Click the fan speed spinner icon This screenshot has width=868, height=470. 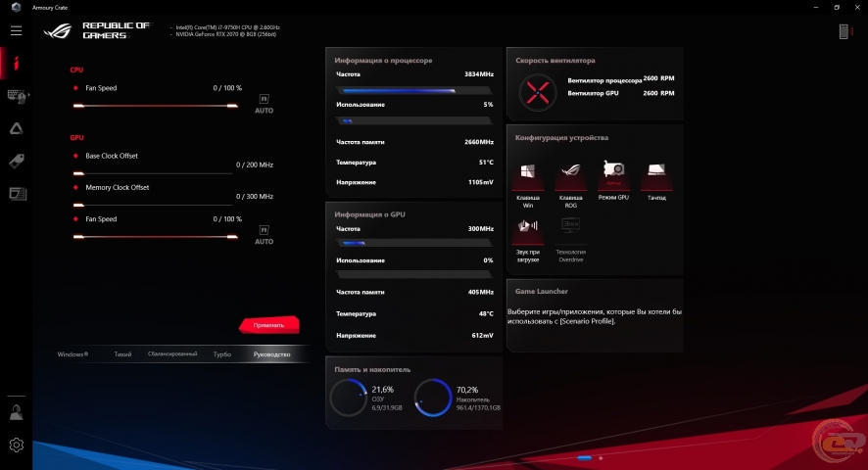coord(537,92)
